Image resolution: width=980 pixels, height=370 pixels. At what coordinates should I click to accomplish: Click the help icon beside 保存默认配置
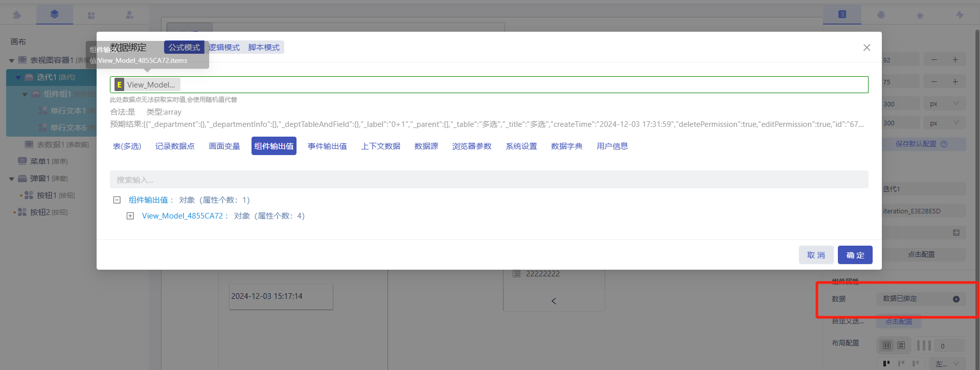(x=944, y=144)
